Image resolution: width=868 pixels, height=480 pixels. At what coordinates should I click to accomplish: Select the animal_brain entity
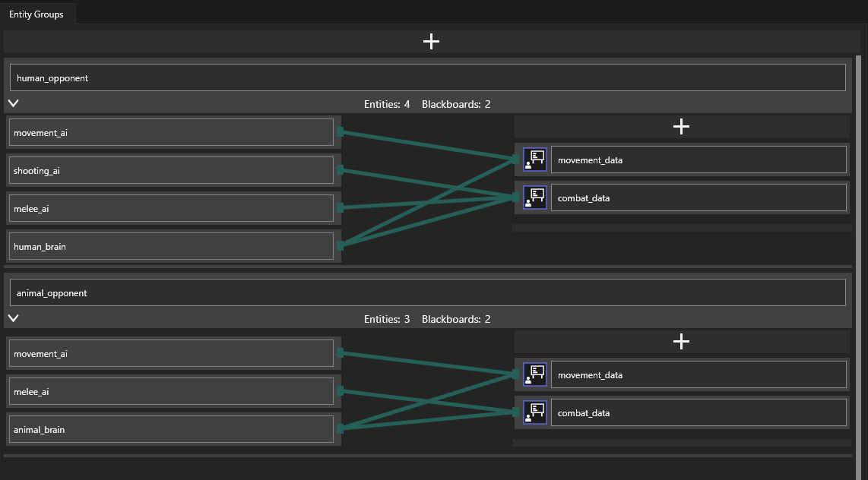click(x=171, y=429)
